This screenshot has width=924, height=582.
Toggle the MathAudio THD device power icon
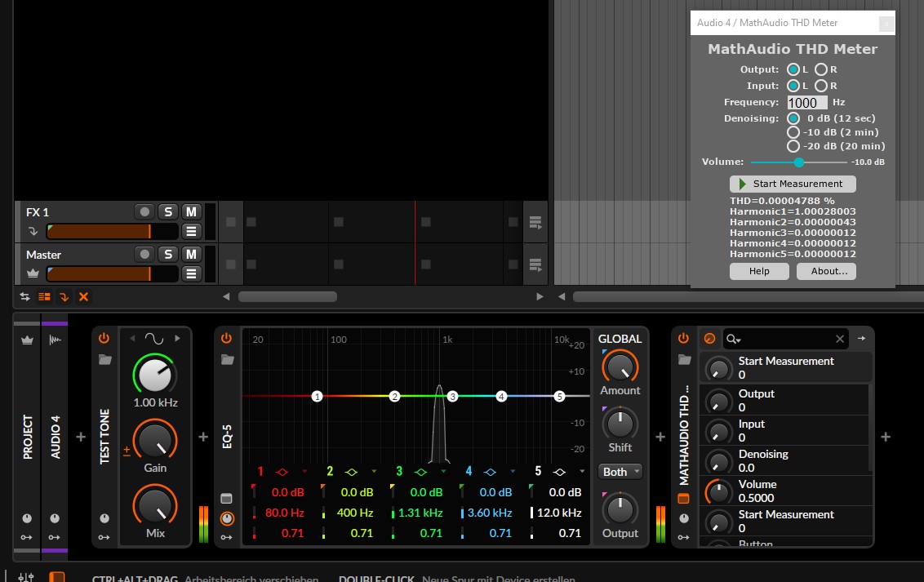point(683,338)
